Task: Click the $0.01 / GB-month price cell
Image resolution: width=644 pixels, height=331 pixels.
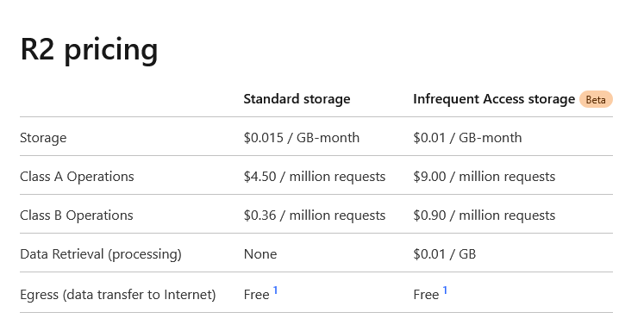Action: [467, 138]
